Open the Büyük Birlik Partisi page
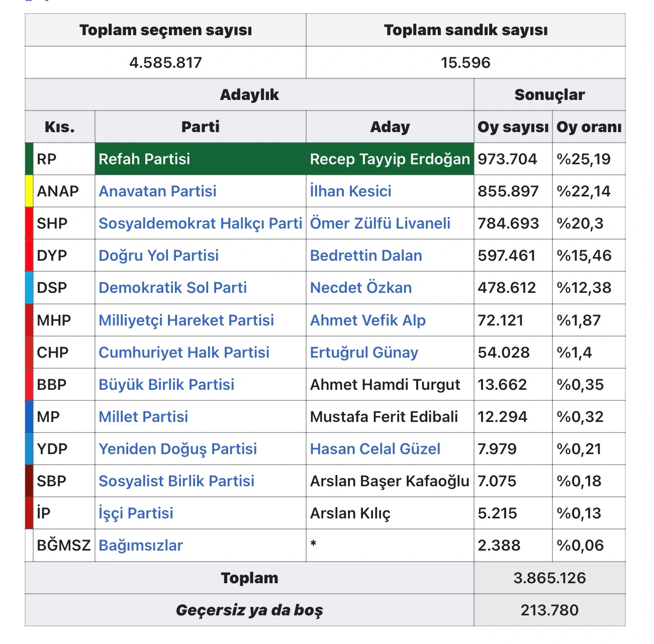 point(166,385)
